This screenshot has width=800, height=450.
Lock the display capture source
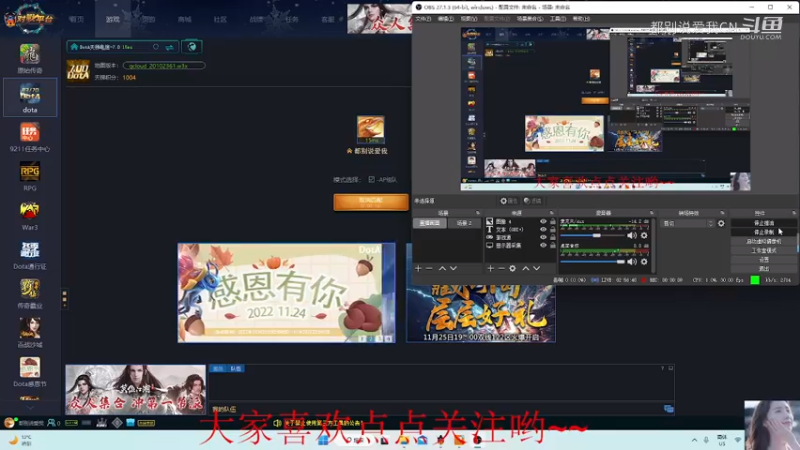click(x=553, y=245)
